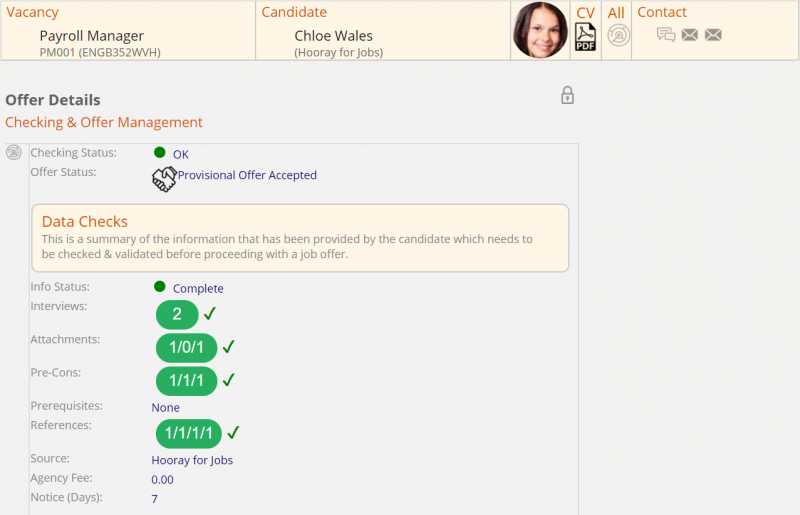Click the first envelope icon under Contact

pos(690,35)
